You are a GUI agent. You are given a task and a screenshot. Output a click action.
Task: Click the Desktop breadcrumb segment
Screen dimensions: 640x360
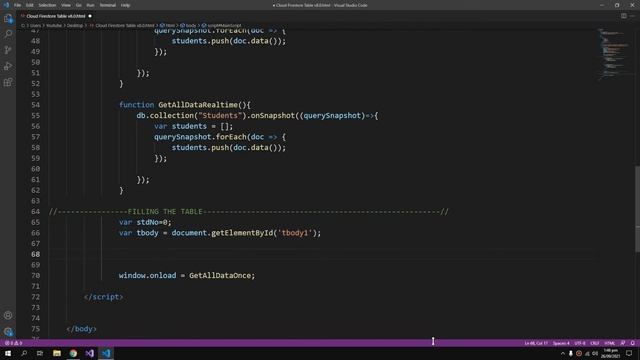75,25
